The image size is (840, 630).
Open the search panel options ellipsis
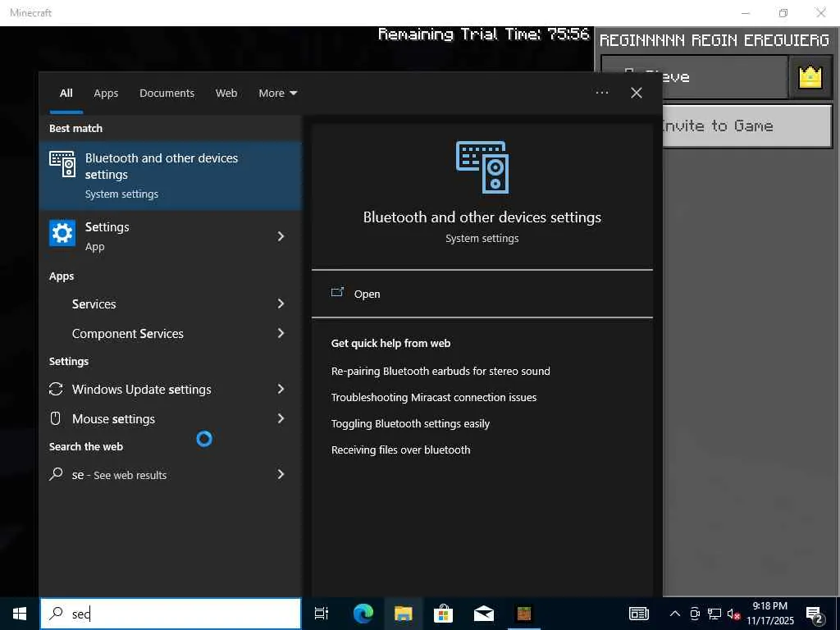pos(601,93)
